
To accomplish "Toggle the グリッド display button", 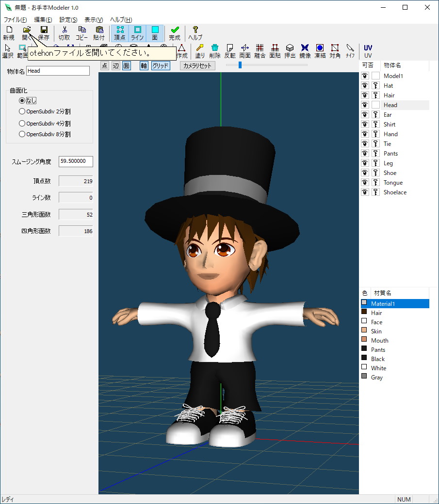I will point(160,66).
